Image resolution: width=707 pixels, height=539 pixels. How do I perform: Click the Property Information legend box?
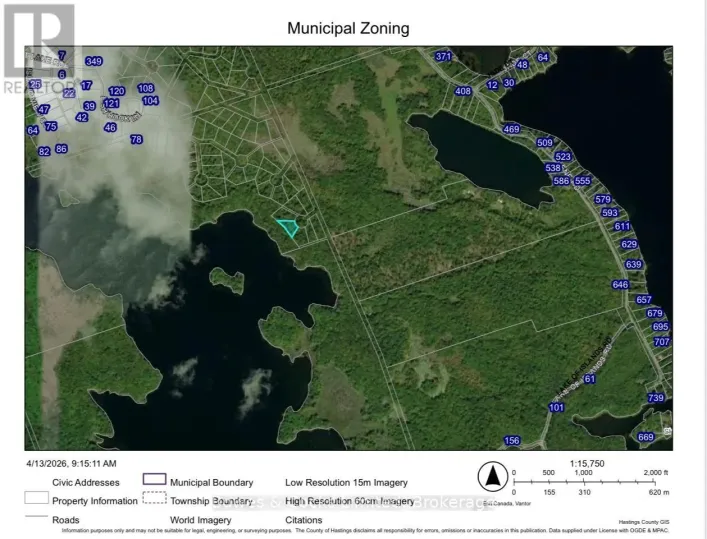click(37, 499)
